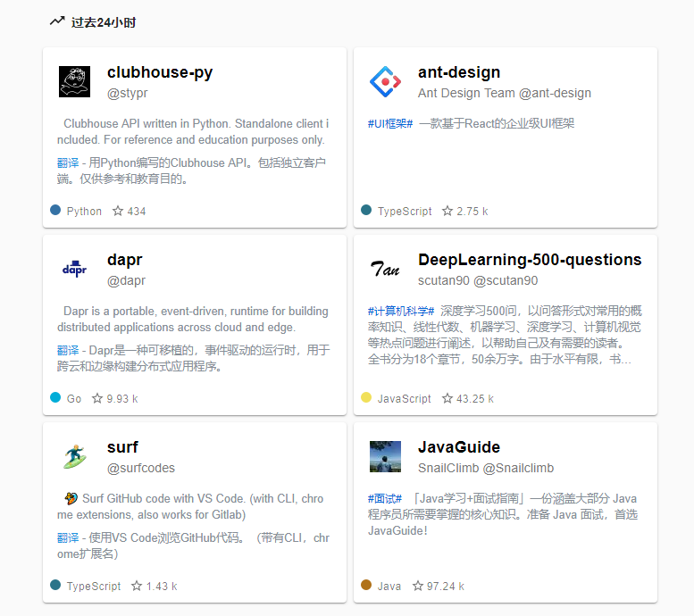Screen dimensions: 694x616
Task: Click the star icon beside 9.93 k
Action: click(97, 398)
